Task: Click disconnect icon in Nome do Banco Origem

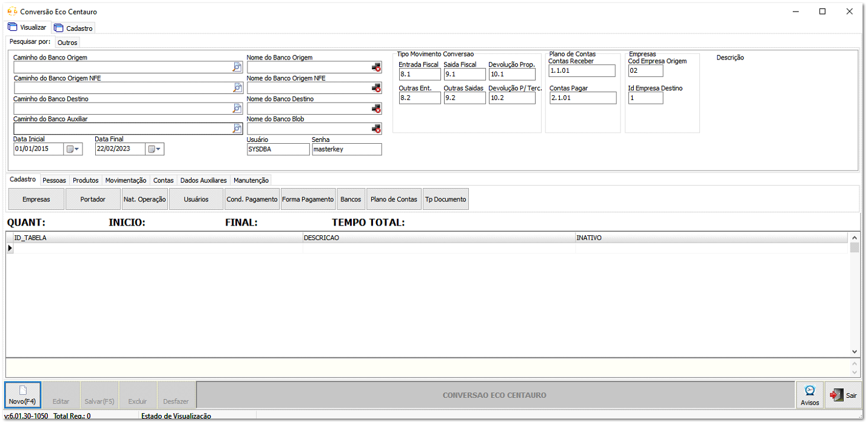Action: coord(377,67)
